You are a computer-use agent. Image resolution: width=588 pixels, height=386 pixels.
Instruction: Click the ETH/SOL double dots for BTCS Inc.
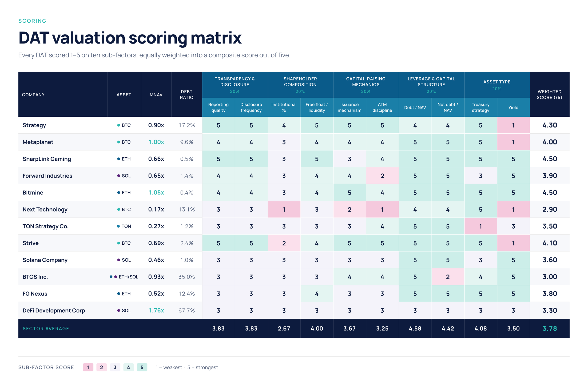[113, 277]
